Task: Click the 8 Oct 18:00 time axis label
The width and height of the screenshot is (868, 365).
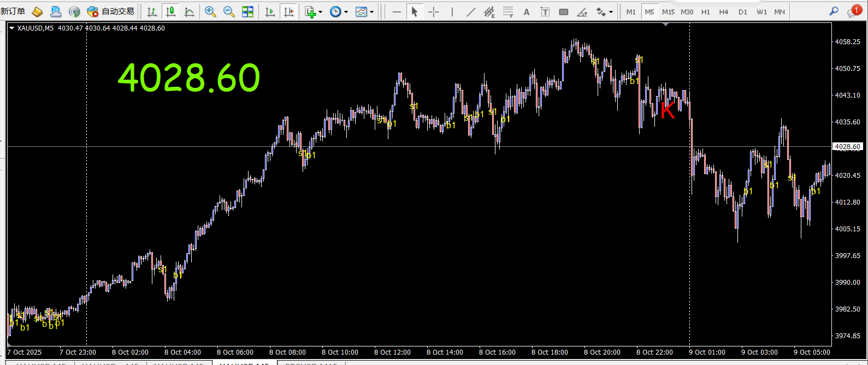Action: (550, 352)
